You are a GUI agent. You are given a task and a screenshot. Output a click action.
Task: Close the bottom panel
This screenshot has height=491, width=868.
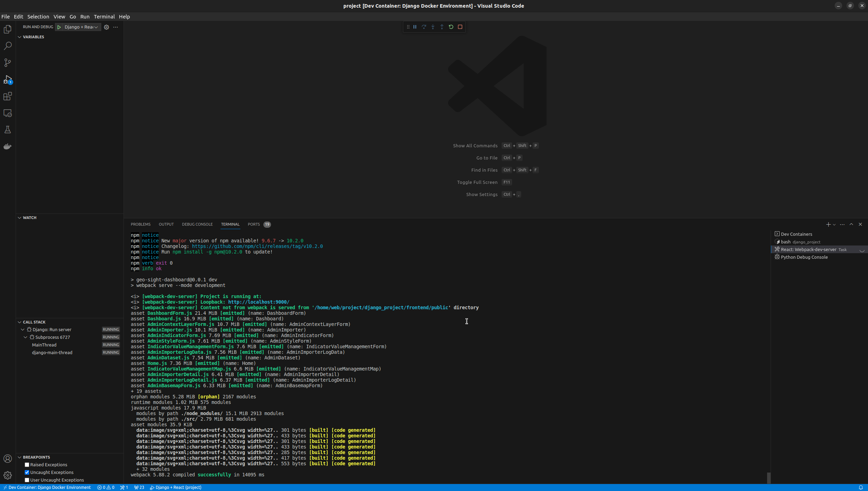pyautogui.click(x=860, y=225)
